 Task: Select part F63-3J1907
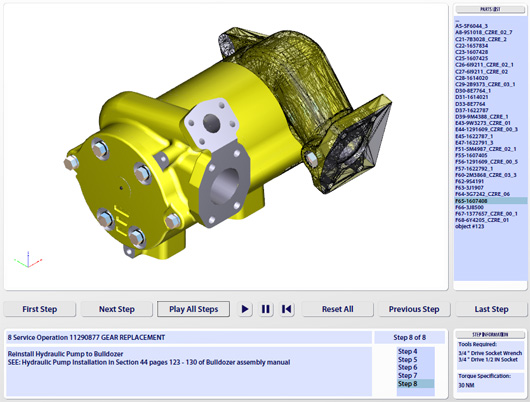click(469, 188)
